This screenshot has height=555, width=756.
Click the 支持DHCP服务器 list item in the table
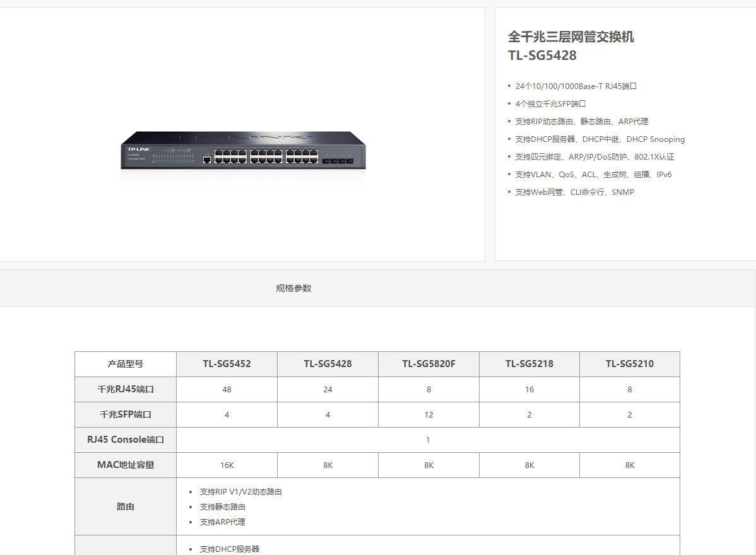pos(230,549)
